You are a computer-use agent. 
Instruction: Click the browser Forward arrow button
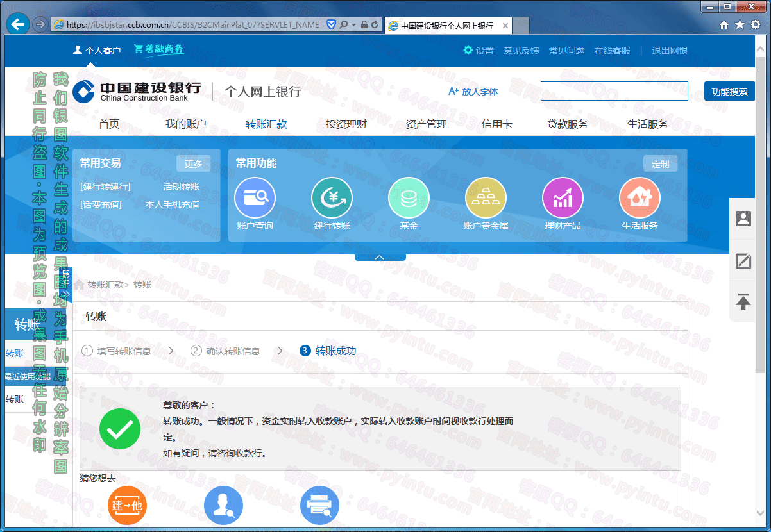point(40,24)
